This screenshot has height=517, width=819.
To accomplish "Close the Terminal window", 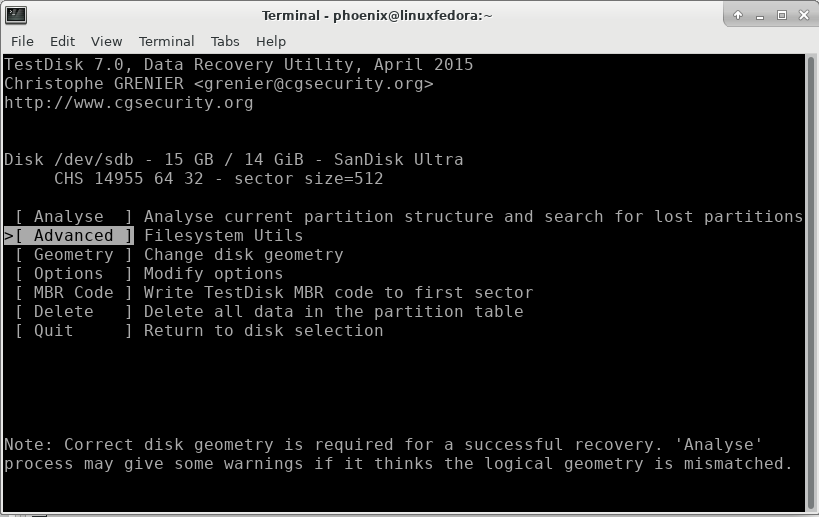I will (x=804, y=15).
